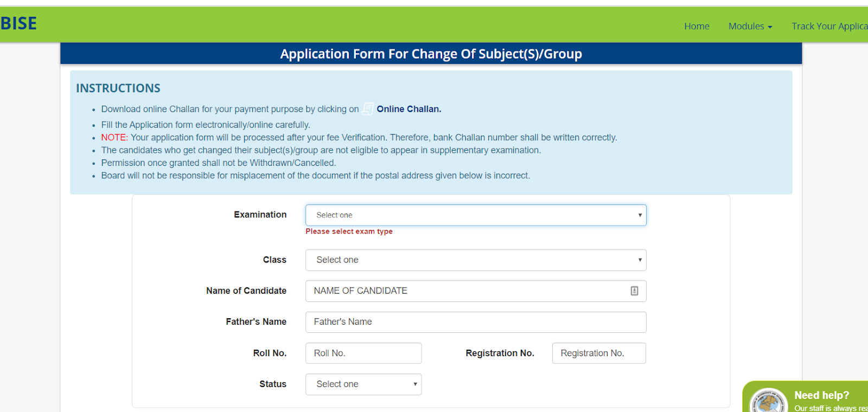Open Track Your Application link
The width and height of the screenshot is (868, 412).
click(x=829, y=26)
